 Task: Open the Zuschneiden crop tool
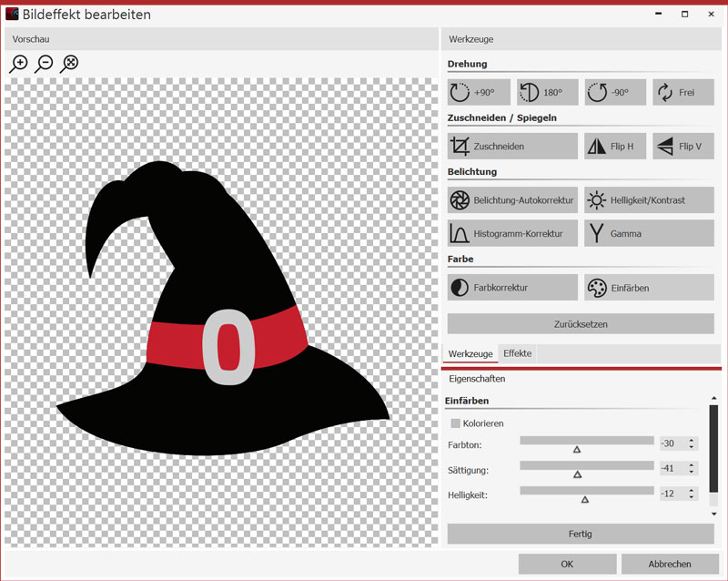[512, 146]
